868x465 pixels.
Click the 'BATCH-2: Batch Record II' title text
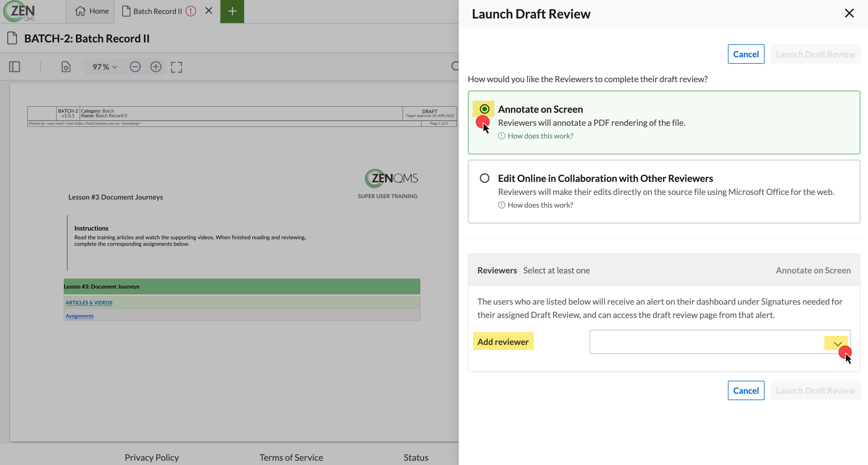point(87,38)
